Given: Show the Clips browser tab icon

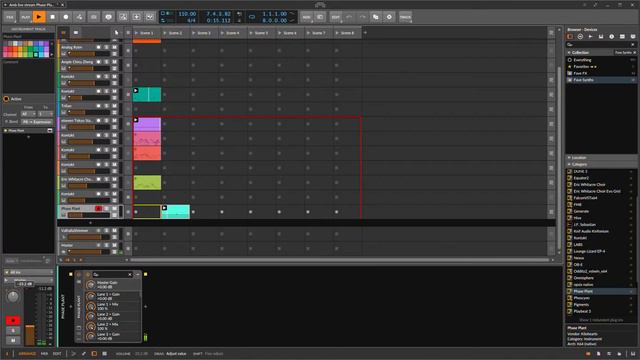Looking at the screenshot, I should click(622, 37).
